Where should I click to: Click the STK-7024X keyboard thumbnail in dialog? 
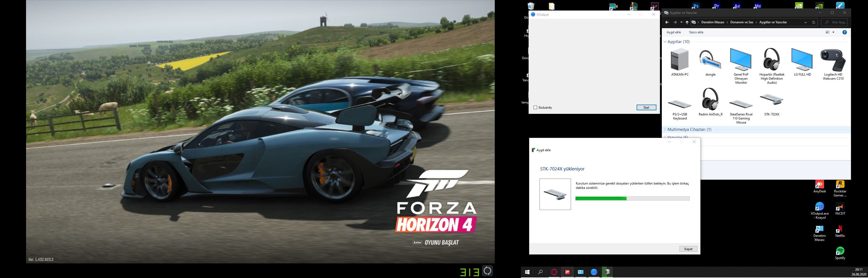tap(555, 194)
